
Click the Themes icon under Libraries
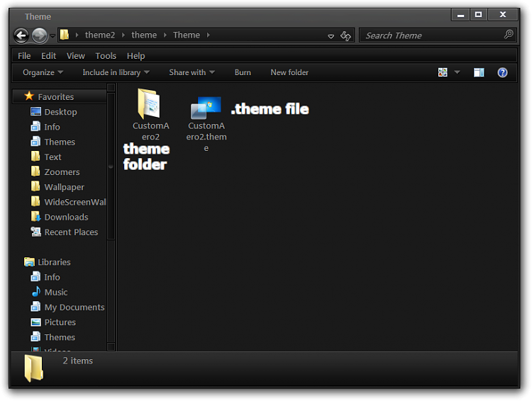(35, 337)
